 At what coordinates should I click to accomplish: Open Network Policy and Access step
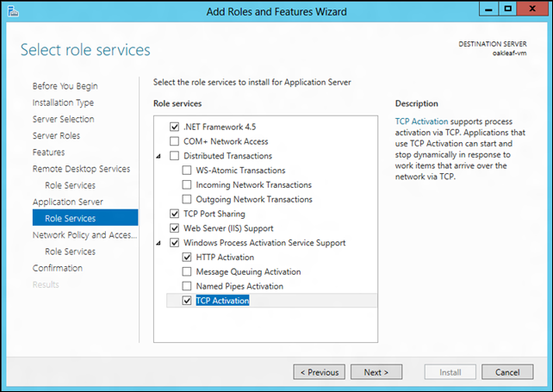84,235
